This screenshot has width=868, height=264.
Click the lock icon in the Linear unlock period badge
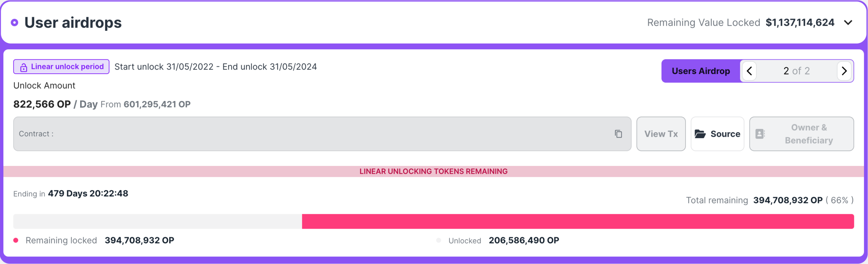point(23,67)
